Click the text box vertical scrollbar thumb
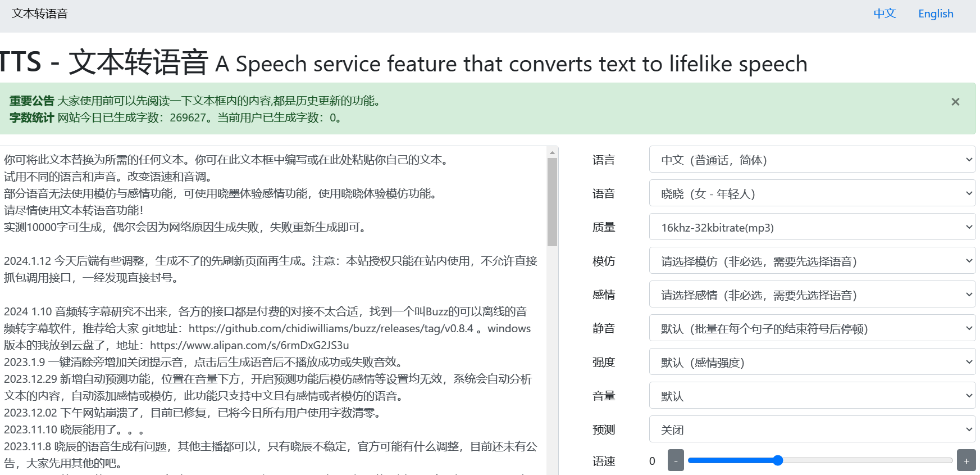This screenshot has height=475, width=980. [x=552, y=202]
